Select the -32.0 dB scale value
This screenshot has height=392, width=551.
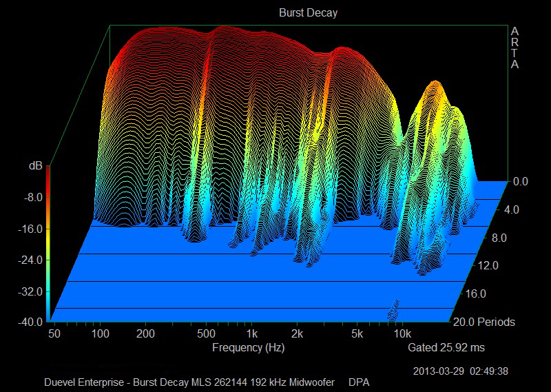tap(30, 292)
